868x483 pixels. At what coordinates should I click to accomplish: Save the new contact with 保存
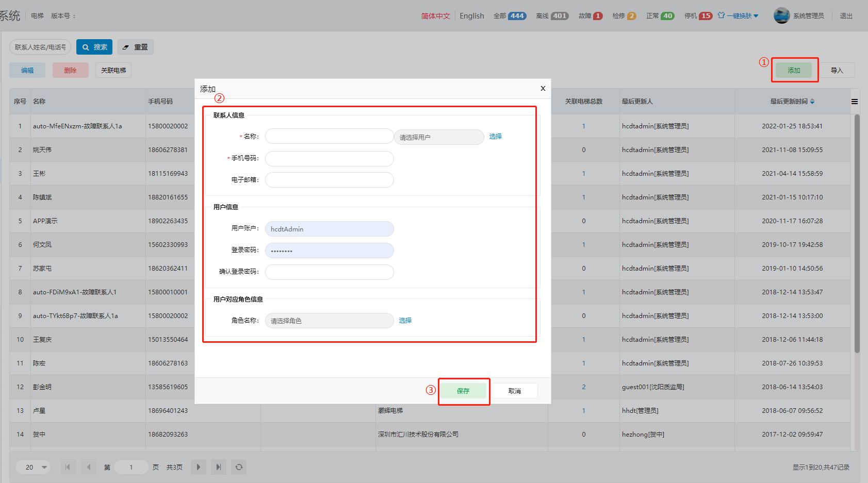pos(463,391)
